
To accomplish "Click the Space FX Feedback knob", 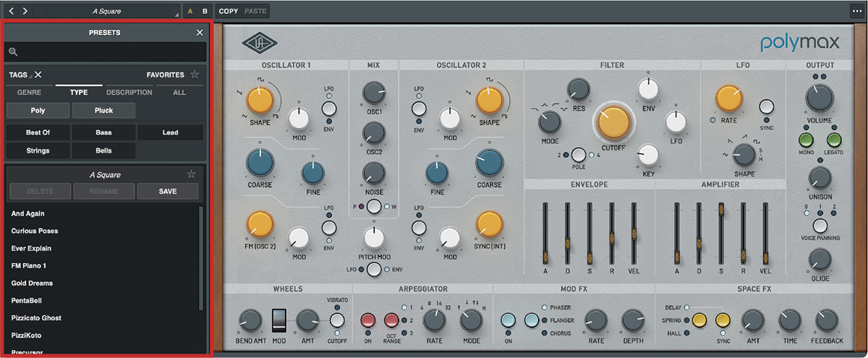I will point(827,320).
